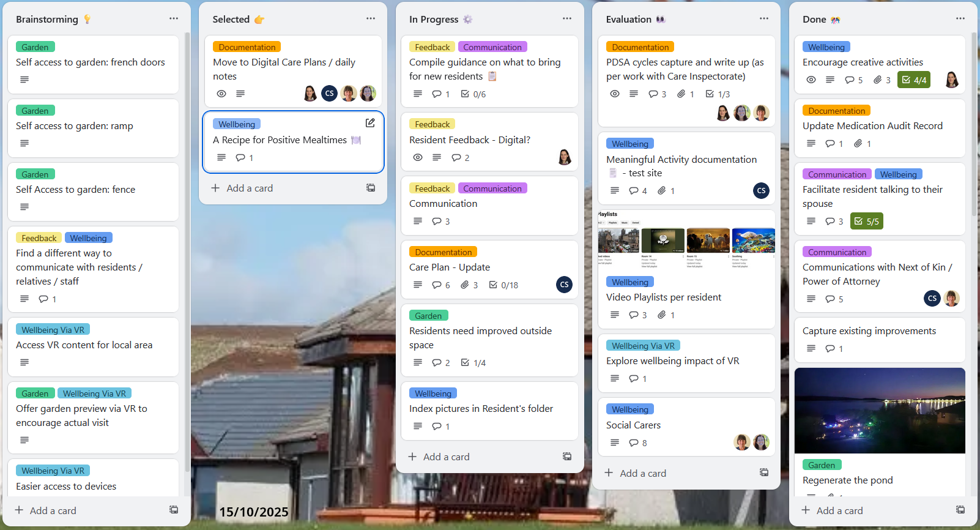Open the Video Playlists cover image thumbnail

[686, 240]
